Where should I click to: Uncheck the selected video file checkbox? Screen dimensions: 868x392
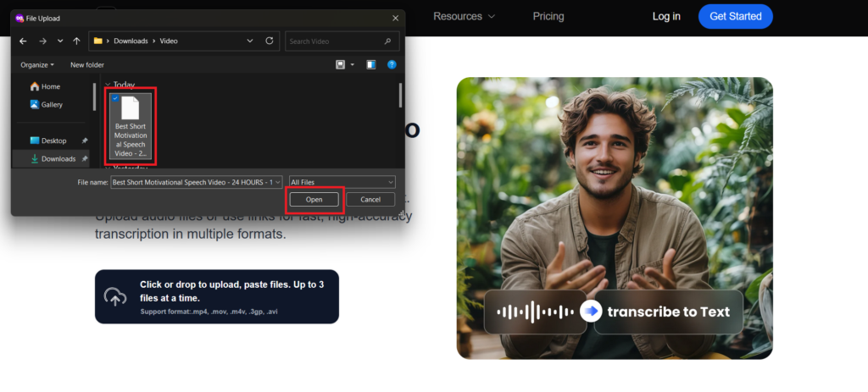(115, 98)
